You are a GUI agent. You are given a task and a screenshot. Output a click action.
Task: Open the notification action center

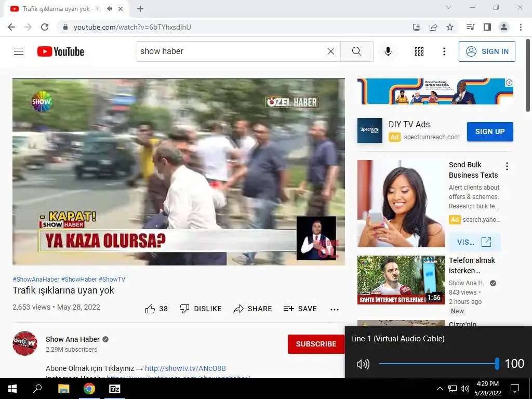[x=515, y=389]
